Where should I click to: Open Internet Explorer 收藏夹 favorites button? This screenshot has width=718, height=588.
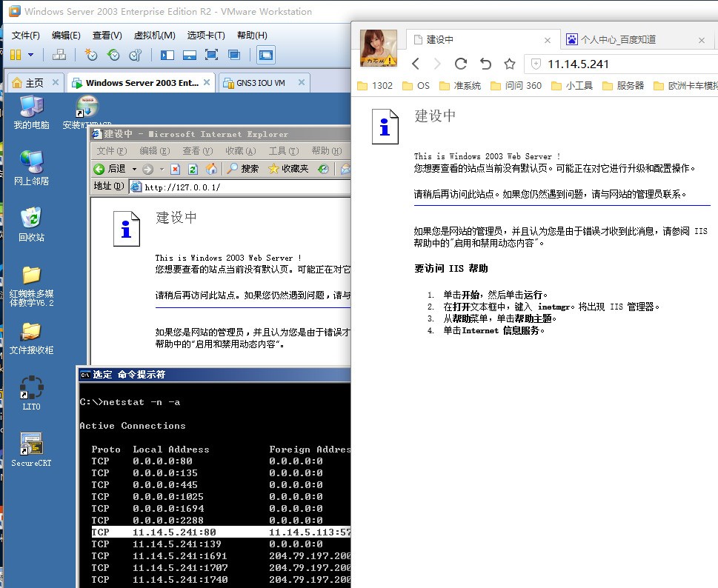[288, 169]
